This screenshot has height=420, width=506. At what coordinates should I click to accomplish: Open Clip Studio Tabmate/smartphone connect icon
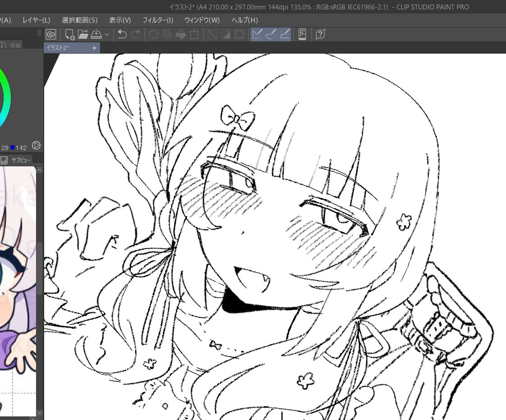[x=302, y=34]
